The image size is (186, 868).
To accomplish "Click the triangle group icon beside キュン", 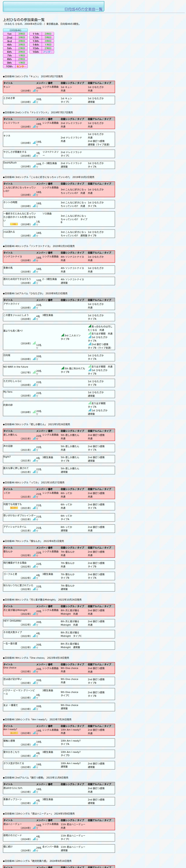I will 34,90.
